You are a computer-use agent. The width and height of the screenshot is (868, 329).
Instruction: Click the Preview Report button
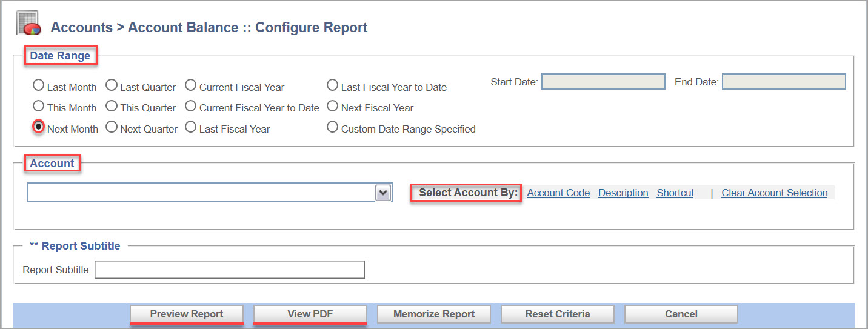point(187,314)
